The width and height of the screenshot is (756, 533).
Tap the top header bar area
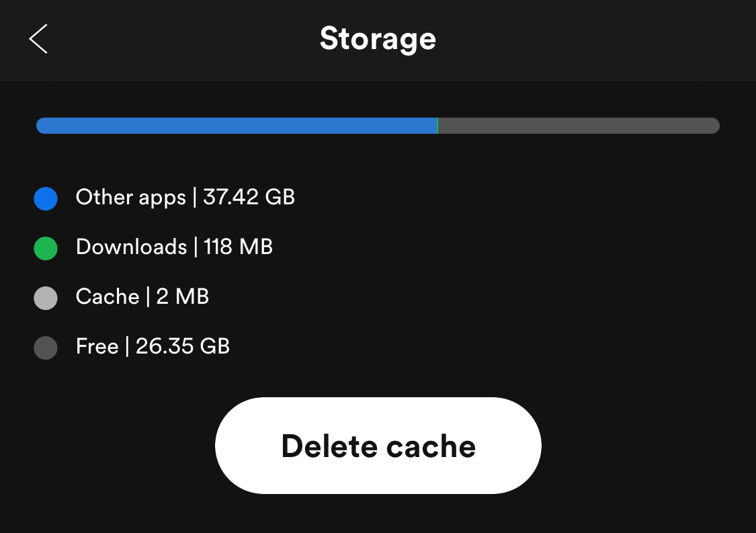tap(378, 40)
